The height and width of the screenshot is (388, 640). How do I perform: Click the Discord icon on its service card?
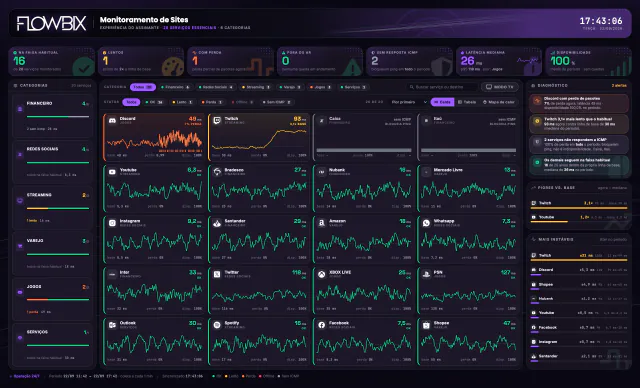tap(112, 121)
